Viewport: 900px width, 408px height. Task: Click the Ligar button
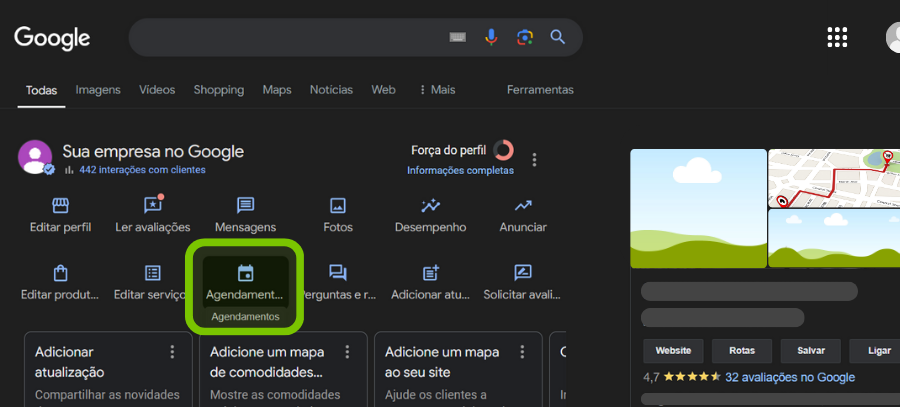875,351
